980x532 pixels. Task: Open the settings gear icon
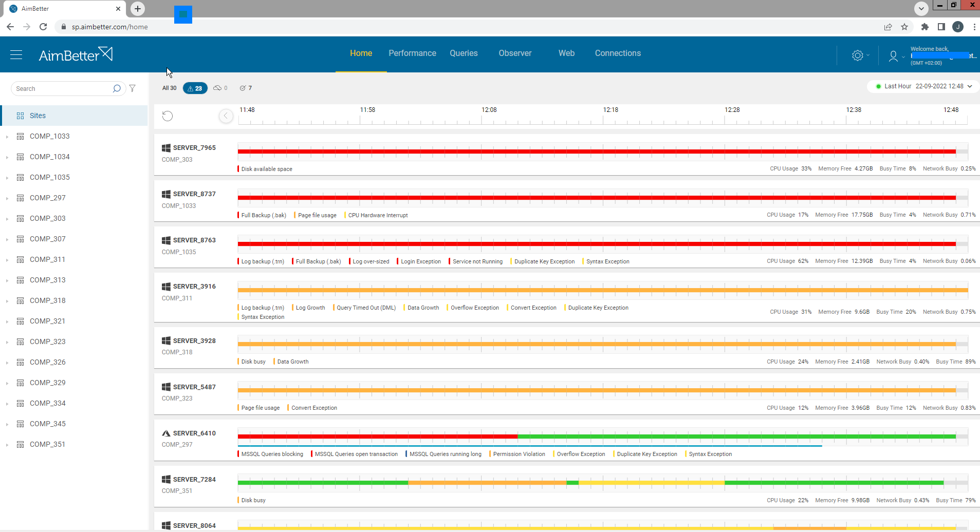[857, 55]
